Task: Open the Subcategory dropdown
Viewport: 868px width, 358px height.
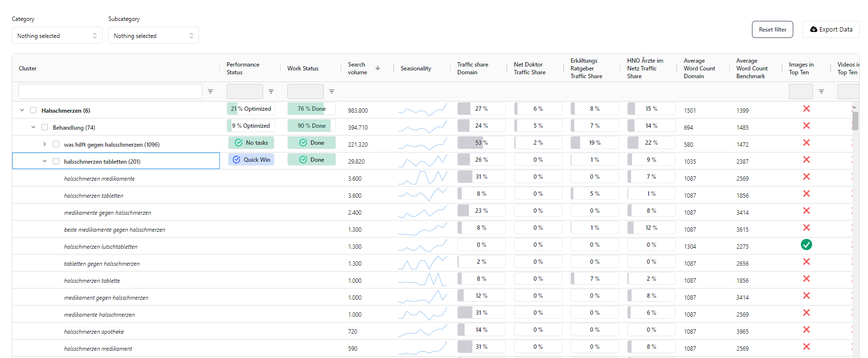Action: [x=153, y=35]
